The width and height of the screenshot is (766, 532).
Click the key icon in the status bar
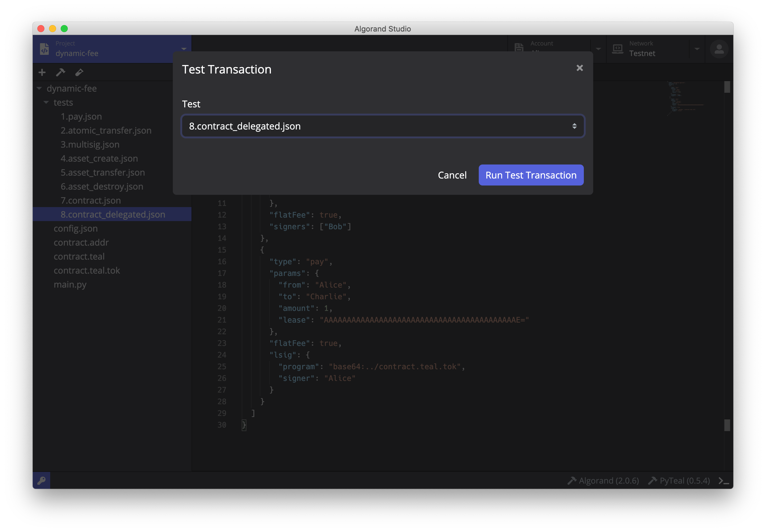point(41,480)
